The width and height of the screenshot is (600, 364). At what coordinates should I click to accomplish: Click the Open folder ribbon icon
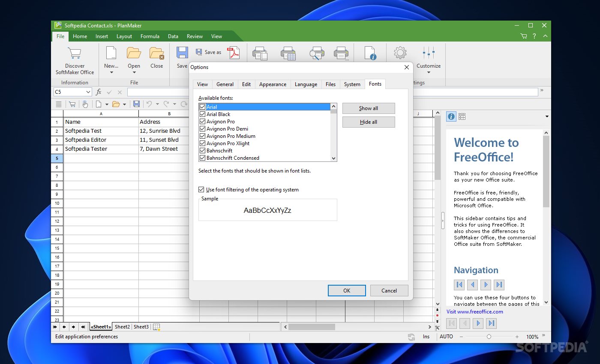134,53
